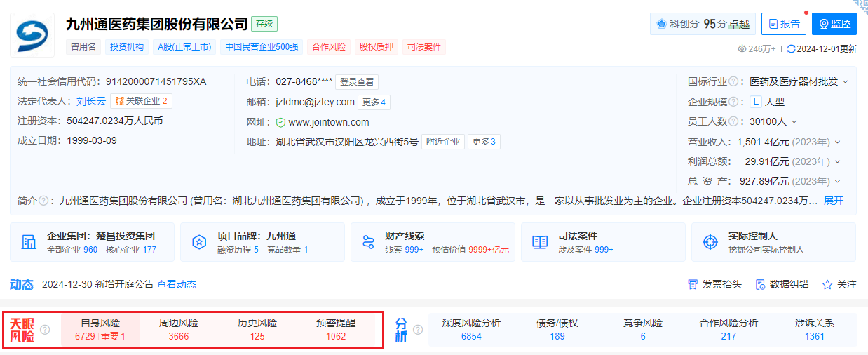Image resolution: width=868 pixels, height=355 pixels.
Task: Click the 项目品牌 hexagon star icon
Action: click(x=199, y=242)
